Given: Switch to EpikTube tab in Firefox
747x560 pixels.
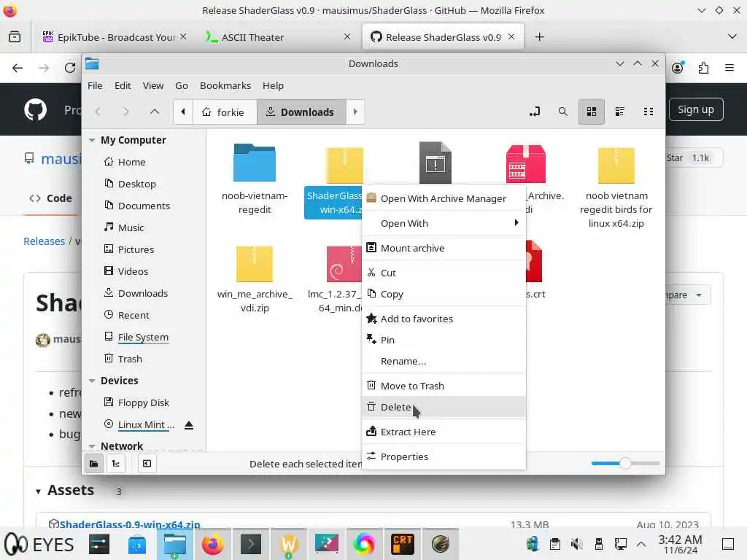Looking at the screenshot, I should [x=114, y=37].
